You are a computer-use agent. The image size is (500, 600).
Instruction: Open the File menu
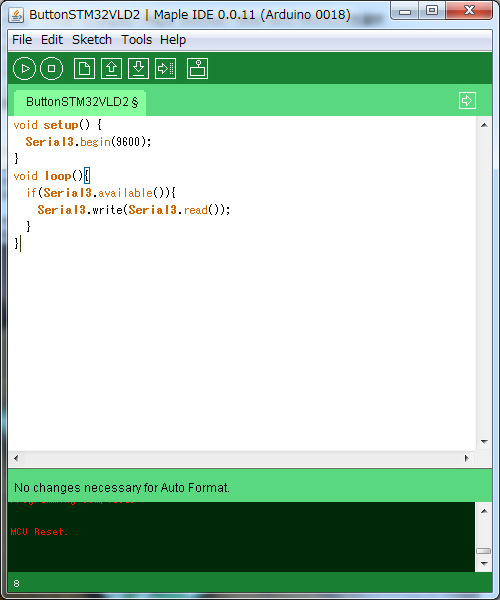click(22, 39)
